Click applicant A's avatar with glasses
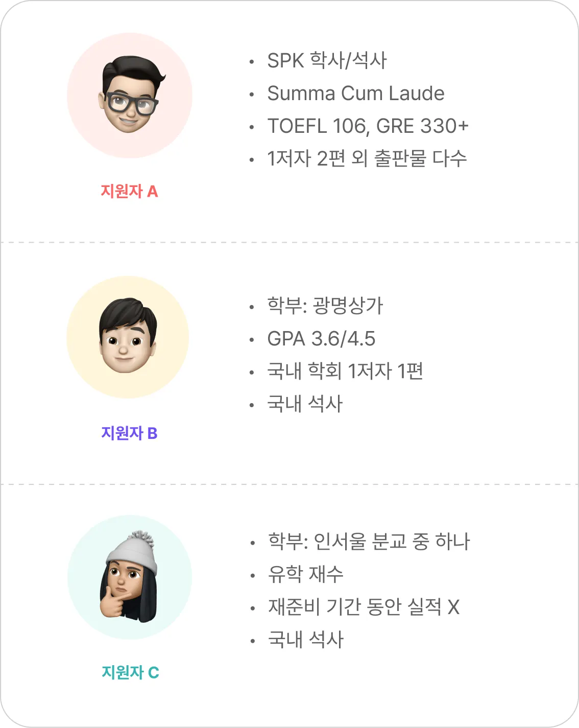The width and height of the screenshot is (579, 728). (130, 96)
